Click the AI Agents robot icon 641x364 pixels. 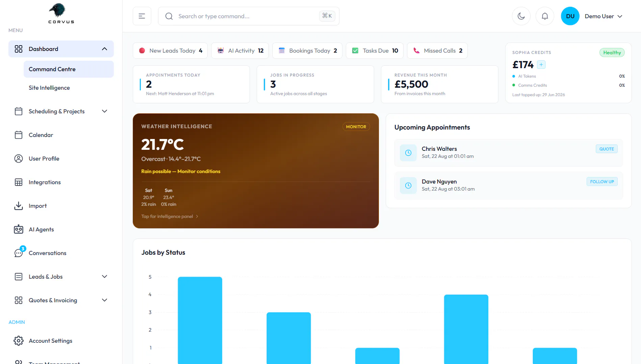point(19,229)
